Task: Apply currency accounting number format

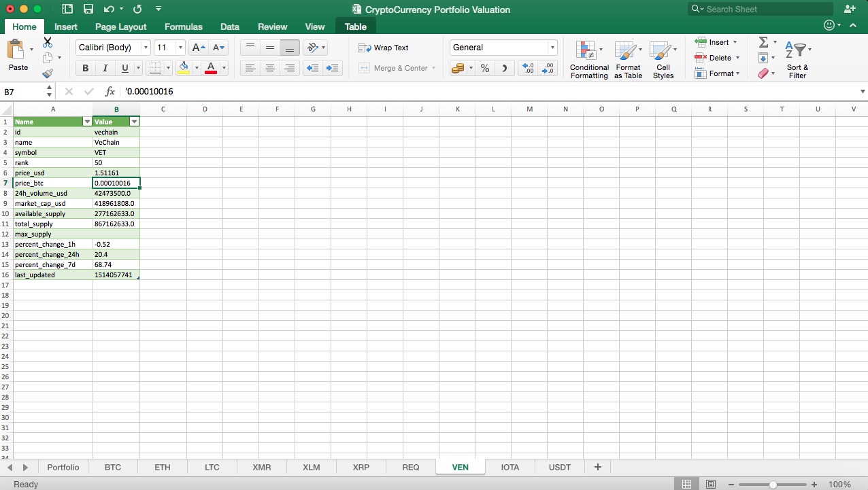Action: 458,68
